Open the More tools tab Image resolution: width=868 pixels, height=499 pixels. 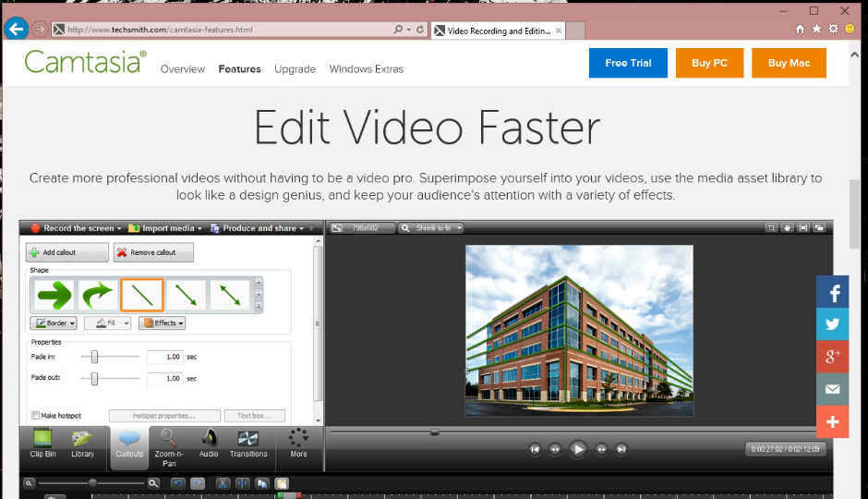tap(298, 444)
